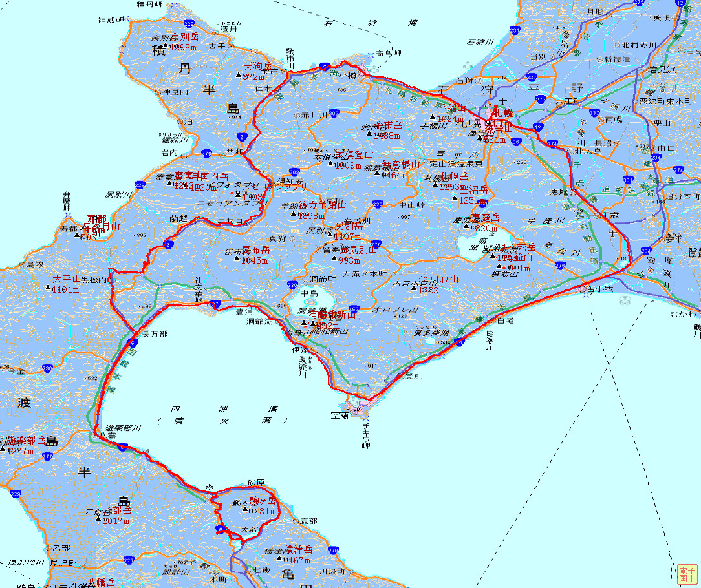Click the route 276 shield near 苫小牧

click(x=560, y=265)
